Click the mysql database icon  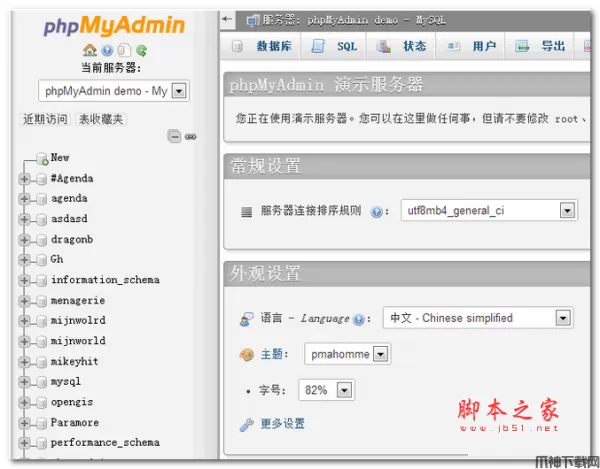[41, 382]
